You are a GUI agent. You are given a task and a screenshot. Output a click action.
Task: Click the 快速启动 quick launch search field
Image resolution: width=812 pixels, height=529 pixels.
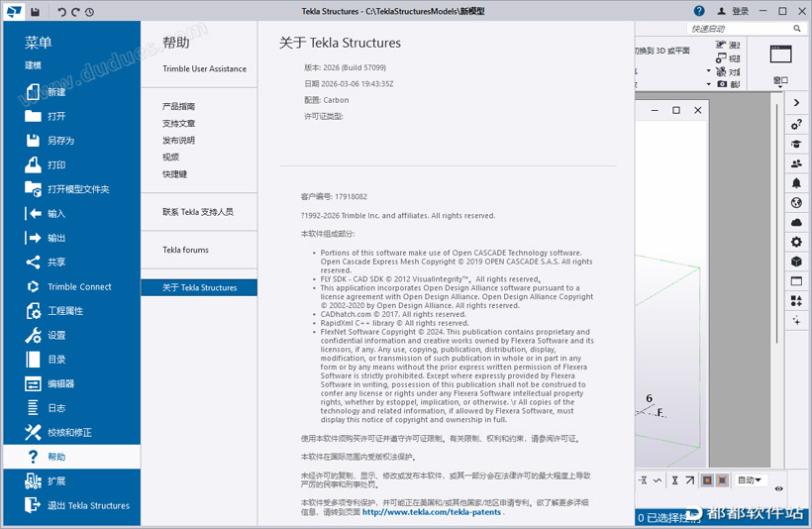(x=740, y=29)
